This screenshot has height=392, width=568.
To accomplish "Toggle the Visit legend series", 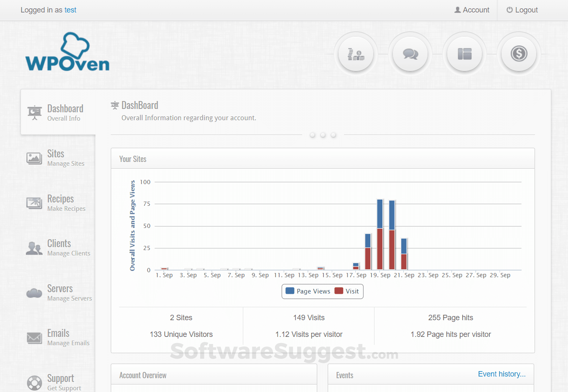I will tap(347, 291).
